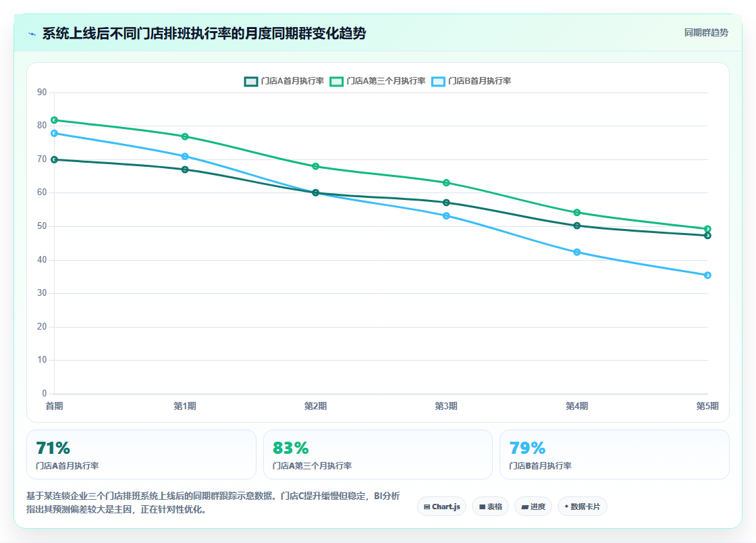Image resolution: width=756 pixels, height=543 pixels.
Task: Click 门店A第三个月执行率 data point at 第5期
Action: coord(707,229)
